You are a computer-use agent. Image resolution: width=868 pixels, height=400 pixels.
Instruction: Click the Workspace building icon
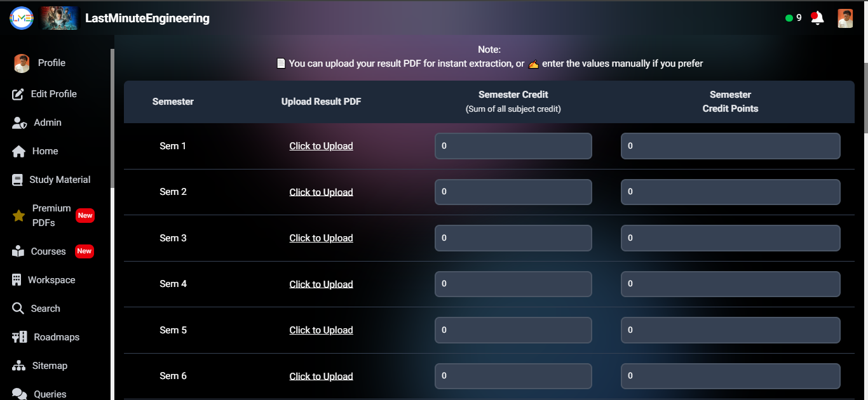click(17, 280)
